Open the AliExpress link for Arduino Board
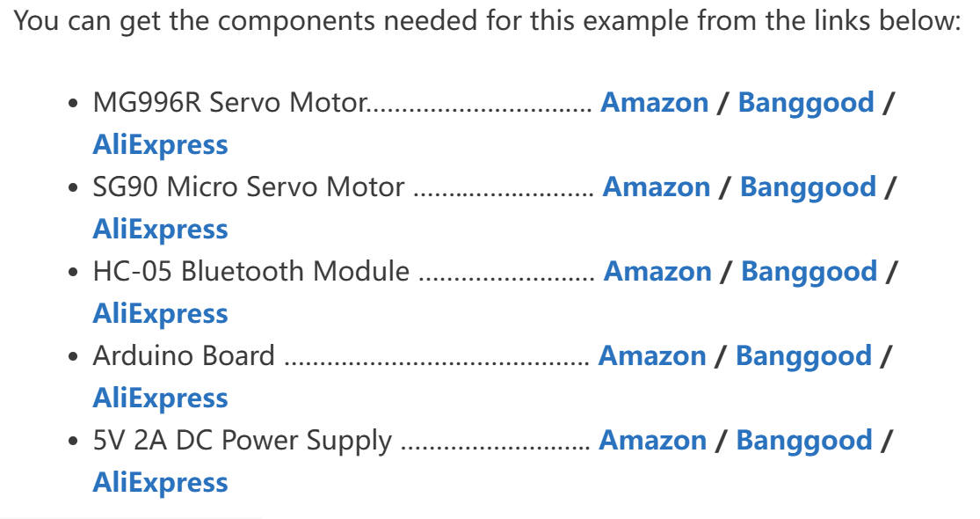The height and width of the screenshot is (519, 980). pos(160,399)
